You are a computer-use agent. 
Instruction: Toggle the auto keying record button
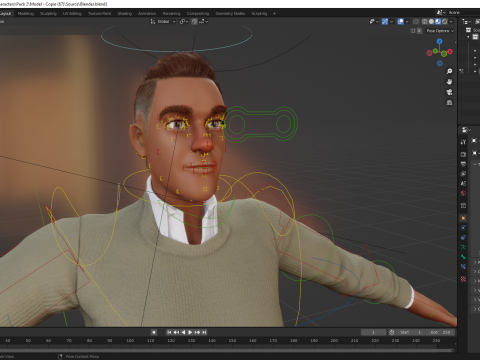(x=154, y=332)
